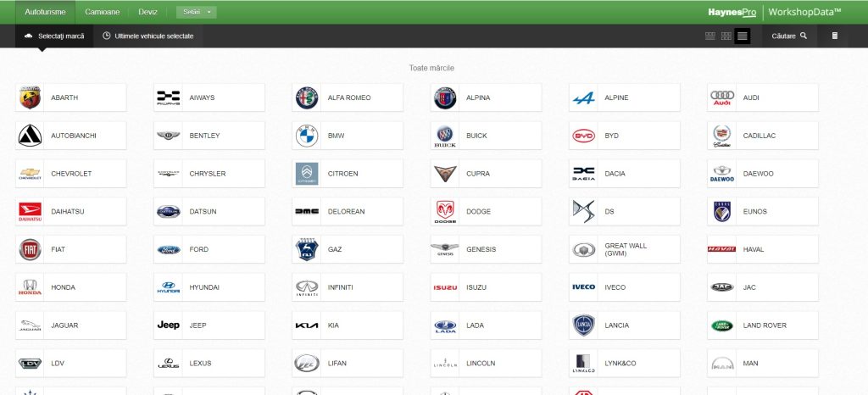Click the Honda logo icon
Viewport: 868px width, 395px height.
30,287
